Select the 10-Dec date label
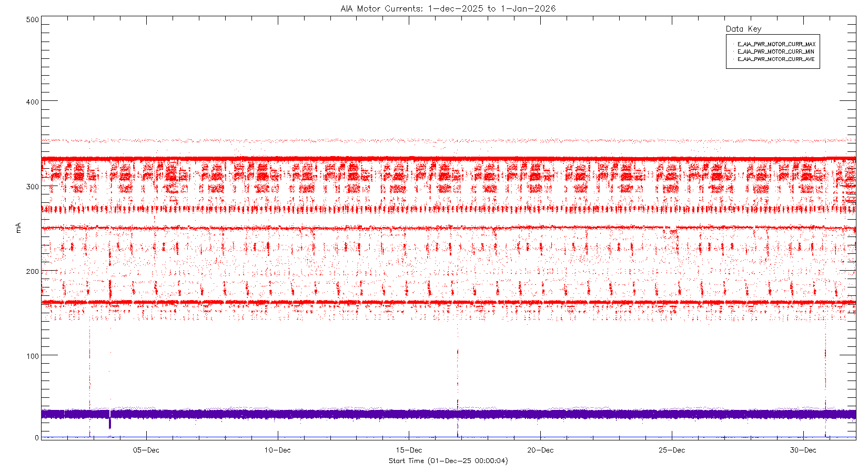The width and height of the screenshot is (868, 473). click(x=277, y=450)
